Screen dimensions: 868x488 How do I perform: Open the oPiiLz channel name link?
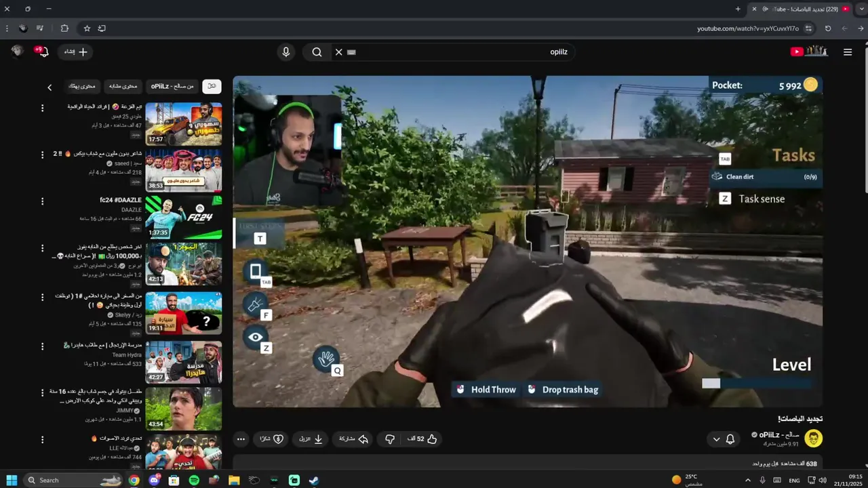(x=778, y=434)
